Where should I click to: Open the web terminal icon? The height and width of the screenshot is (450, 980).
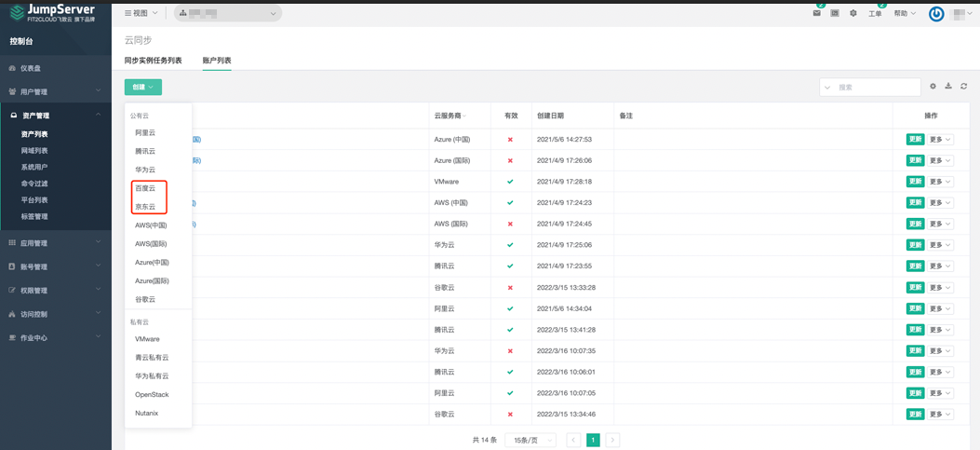tap(835, 13)
